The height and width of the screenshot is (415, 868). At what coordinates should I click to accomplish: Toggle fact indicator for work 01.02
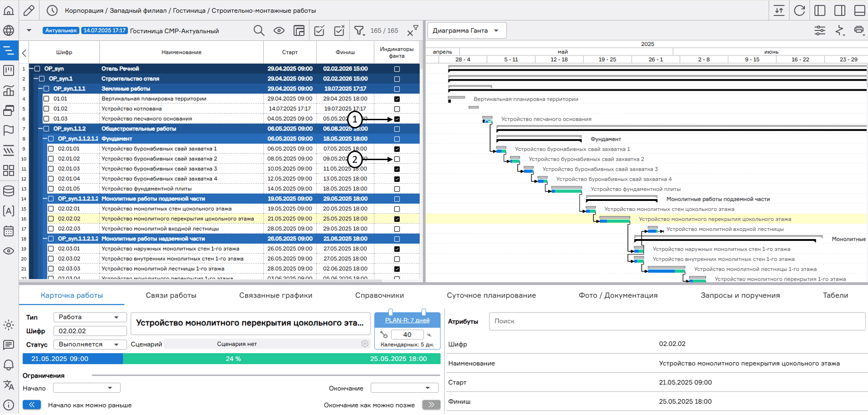click(397, 109)
